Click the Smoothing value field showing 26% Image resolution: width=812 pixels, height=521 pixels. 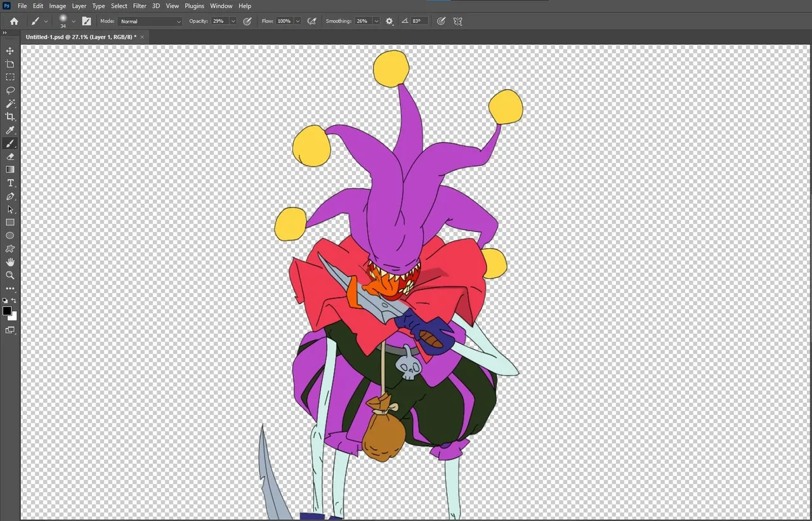click(362, 21)
